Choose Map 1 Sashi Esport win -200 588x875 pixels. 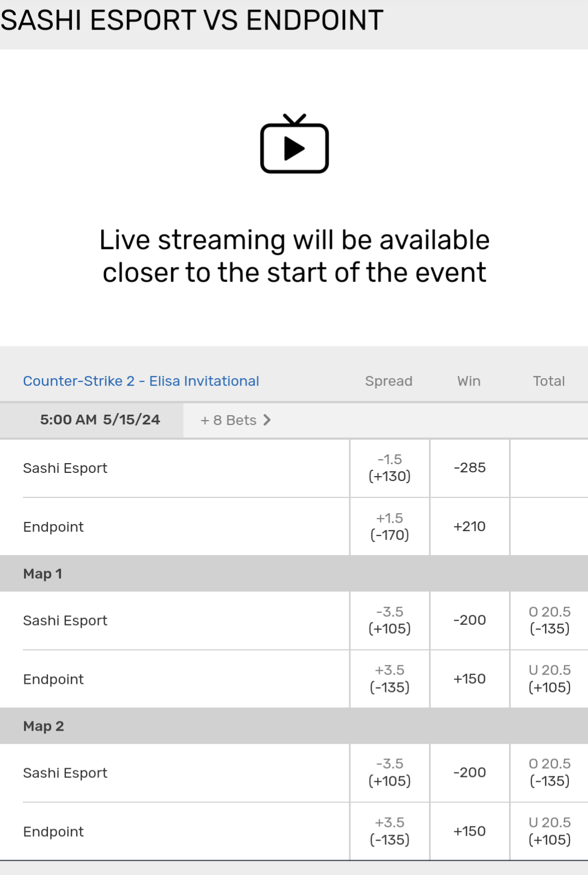(469, 620)
